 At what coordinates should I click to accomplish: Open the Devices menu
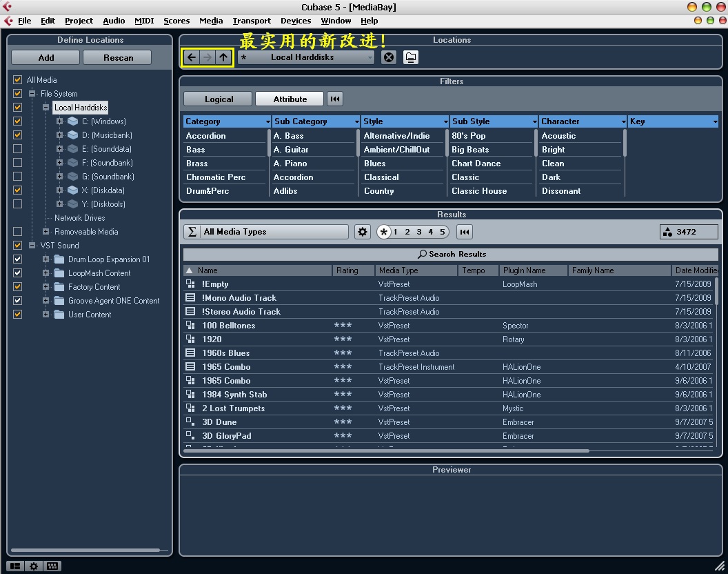[x=296, y=21]
